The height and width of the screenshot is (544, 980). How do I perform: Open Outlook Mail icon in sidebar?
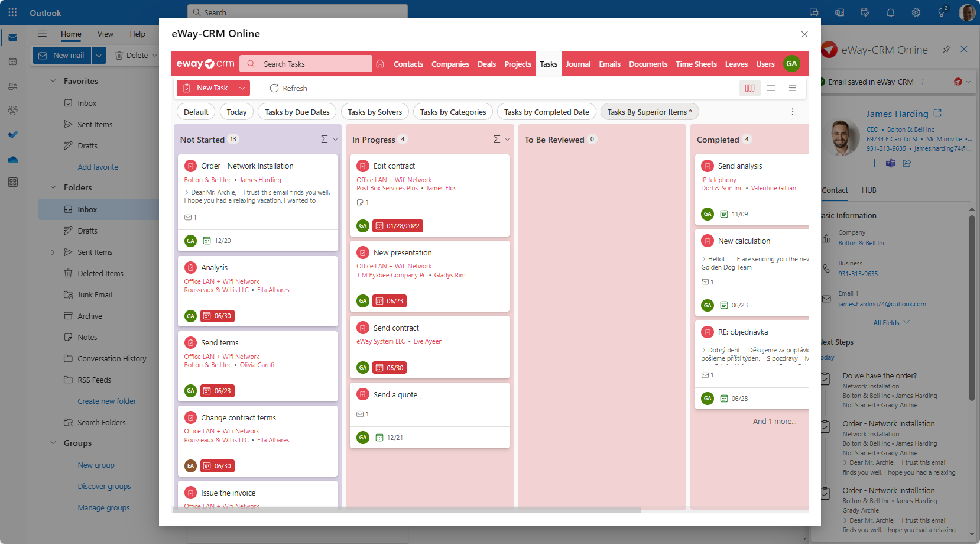12,37
